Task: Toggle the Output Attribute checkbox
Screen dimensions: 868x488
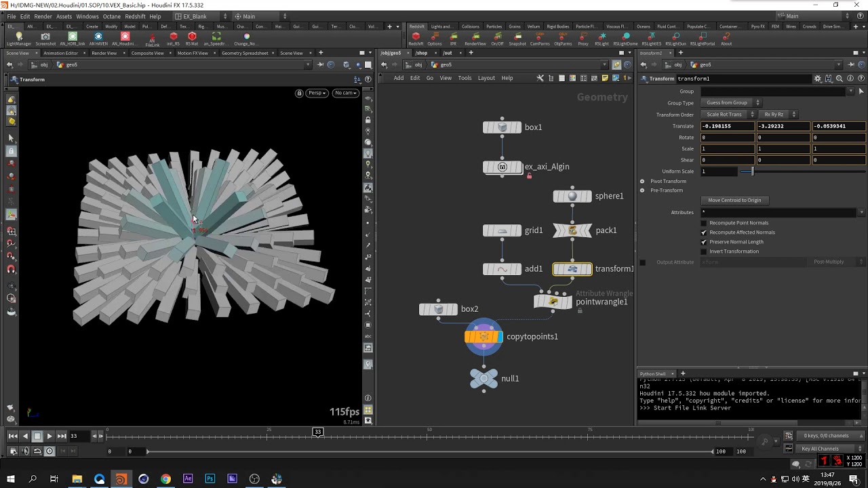Action: [x=643, y=262]
